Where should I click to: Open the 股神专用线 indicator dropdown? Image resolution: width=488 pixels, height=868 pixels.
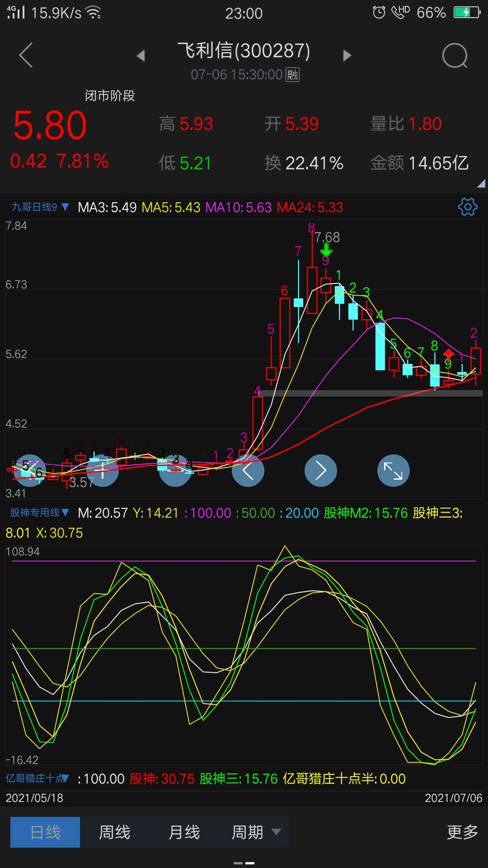tap(40, 513)
